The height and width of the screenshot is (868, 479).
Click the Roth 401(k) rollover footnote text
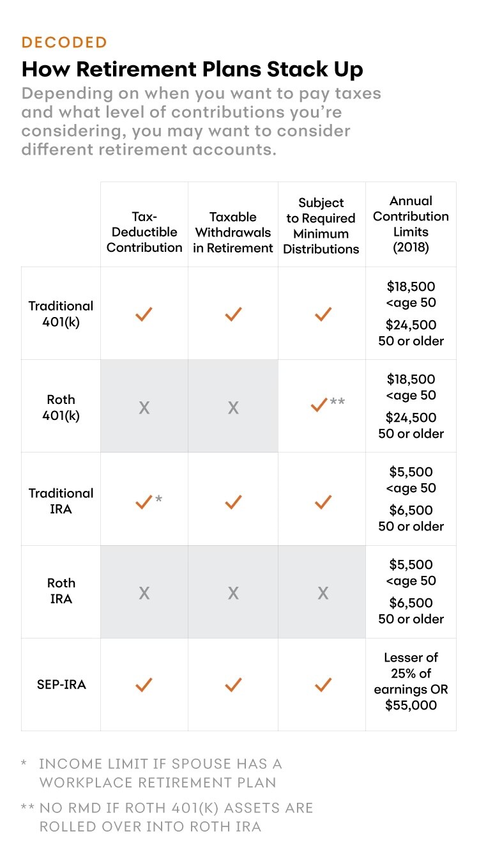click(x=176, y=817)
